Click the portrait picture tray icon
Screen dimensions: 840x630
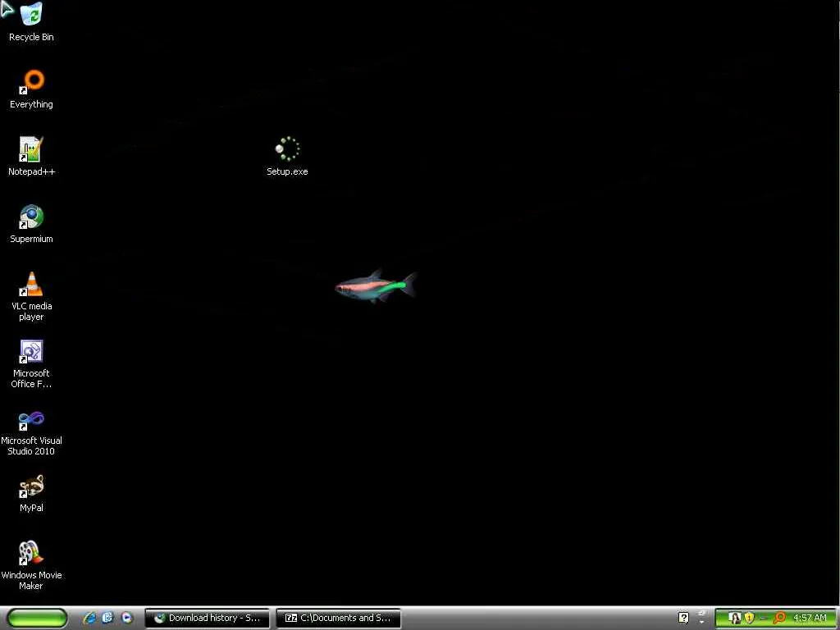pos(735,618)
